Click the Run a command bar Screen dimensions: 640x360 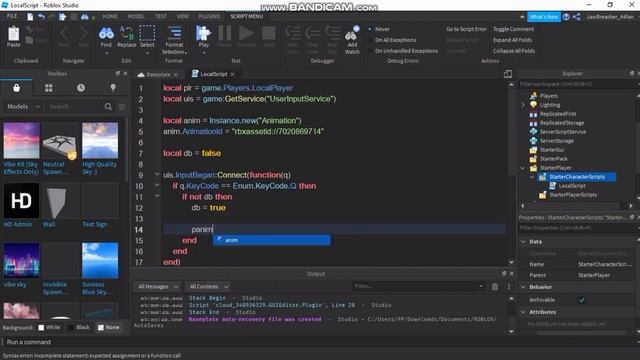point(320,342)
